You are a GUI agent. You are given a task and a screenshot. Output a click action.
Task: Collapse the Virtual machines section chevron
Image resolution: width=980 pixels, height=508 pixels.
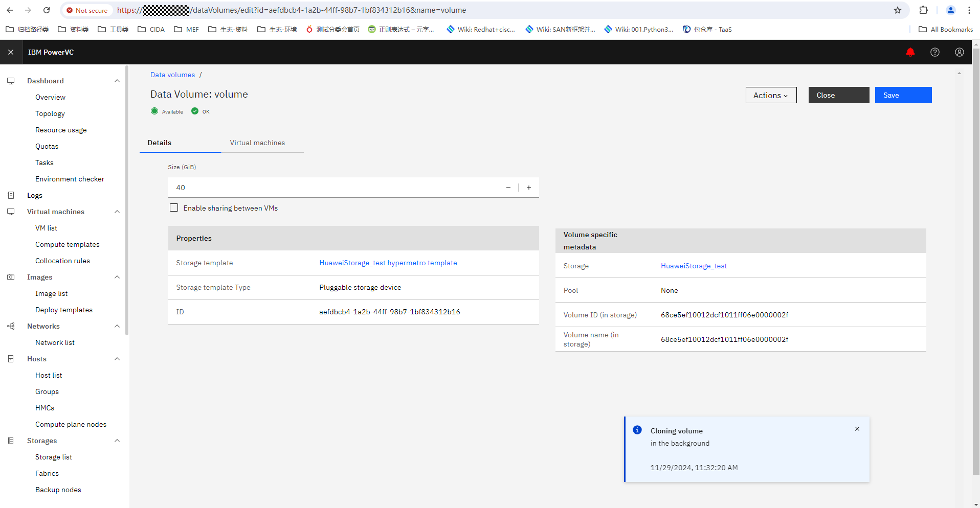click(117, 212)
